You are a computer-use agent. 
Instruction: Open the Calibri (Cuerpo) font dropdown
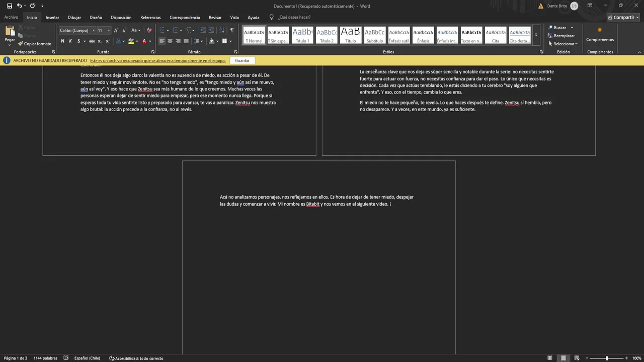click(93, 30)
